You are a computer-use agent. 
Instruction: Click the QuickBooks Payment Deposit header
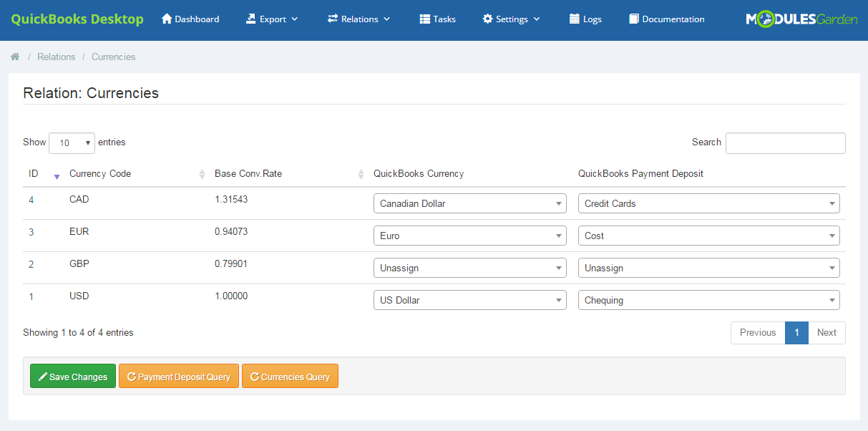(x=640, y=174)
